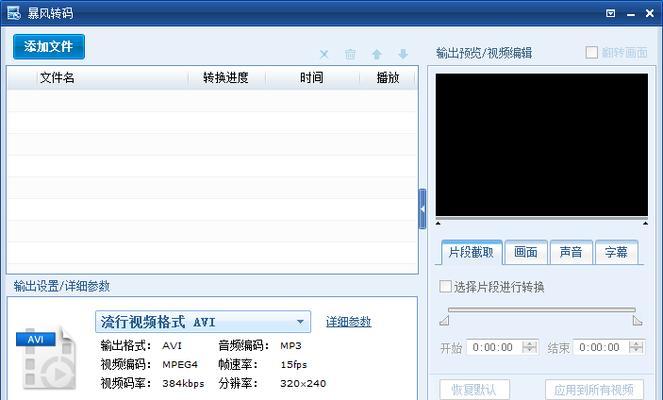This screenshot has width=663, height=400.
Task: Click the 播放 column header
Action: click(388, 78)
